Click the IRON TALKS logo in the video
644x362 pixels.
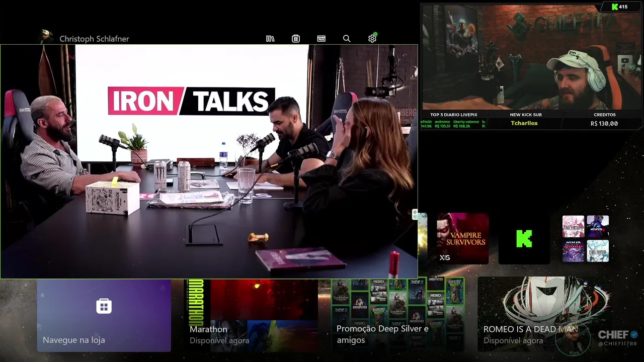coord(191,101)
